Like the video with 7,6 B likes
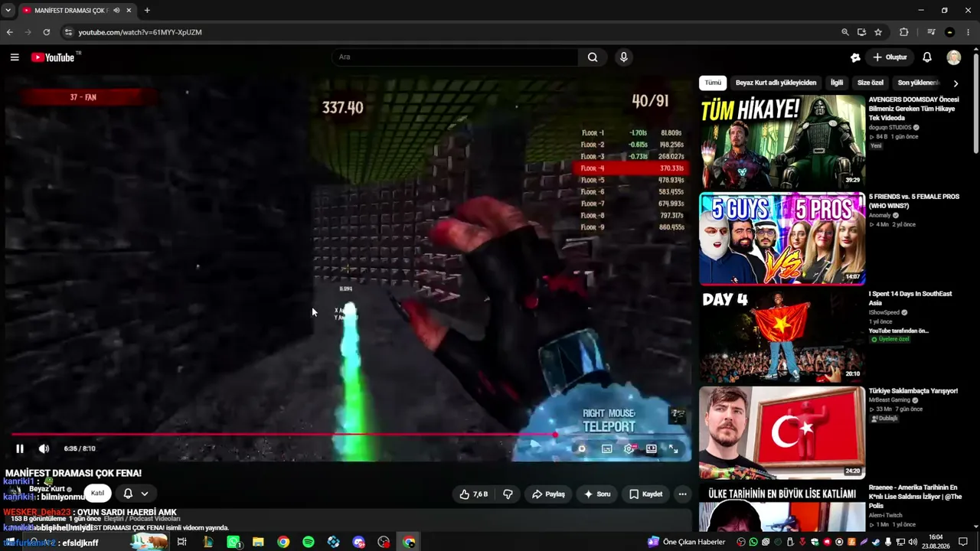This screenshot has height=551, width=980. pos(473,494)
